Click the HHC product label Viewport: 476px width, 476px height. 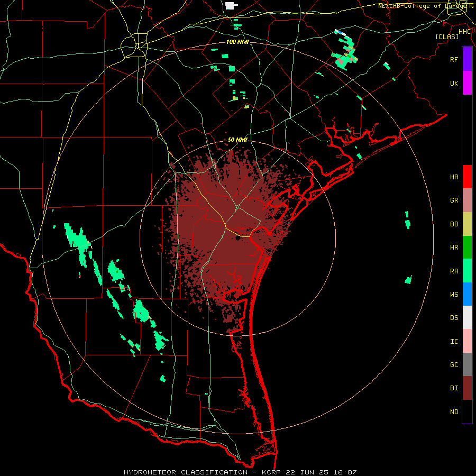465,32
